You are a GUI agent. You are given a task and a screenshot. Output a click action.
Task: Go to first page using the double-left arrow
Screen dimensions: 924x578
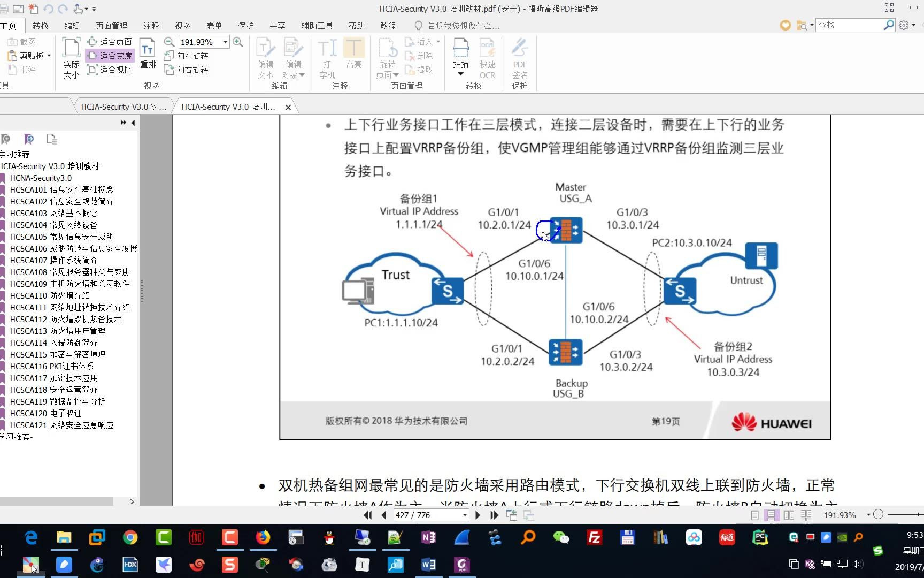[367, 515]
